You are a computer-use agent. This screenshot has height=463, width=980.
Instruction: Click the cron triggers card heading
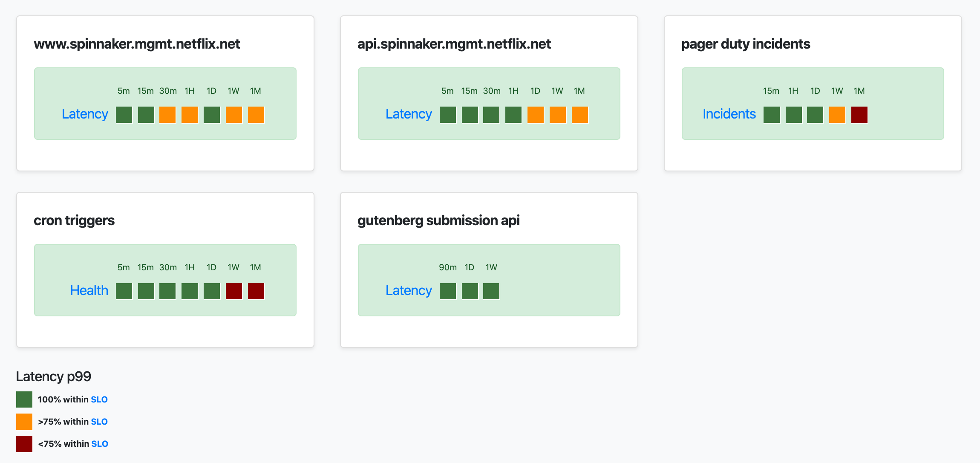(74, 220)
